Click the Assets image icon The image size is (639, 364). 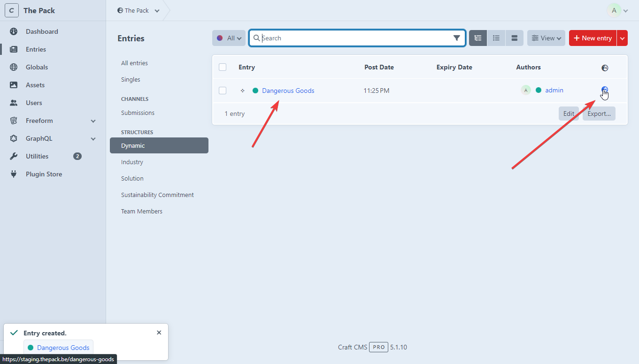pos(14,85)
